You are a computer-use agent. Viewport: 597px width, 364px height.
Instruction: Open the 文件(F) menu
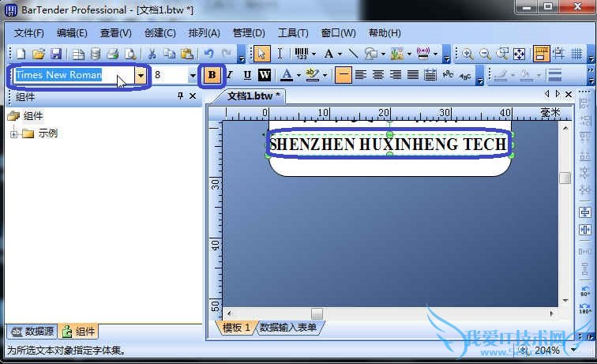(x=29, y=33)
